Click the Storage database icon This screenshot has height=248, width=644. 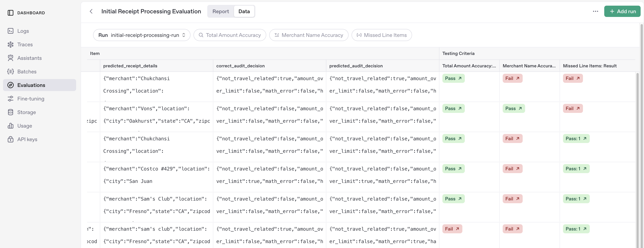pyautogui.click(x=11, y=112)
